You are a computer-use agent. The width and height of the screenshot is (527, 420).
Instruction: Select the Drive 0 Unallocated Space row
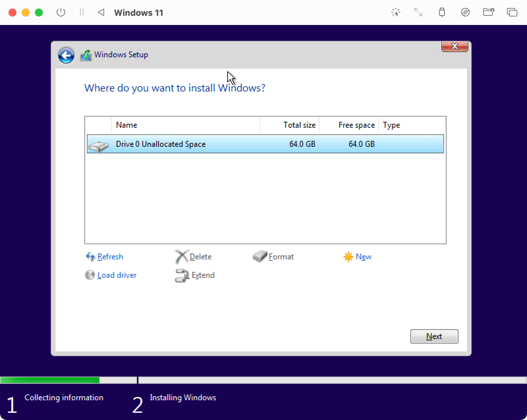(x=231, y=144)
